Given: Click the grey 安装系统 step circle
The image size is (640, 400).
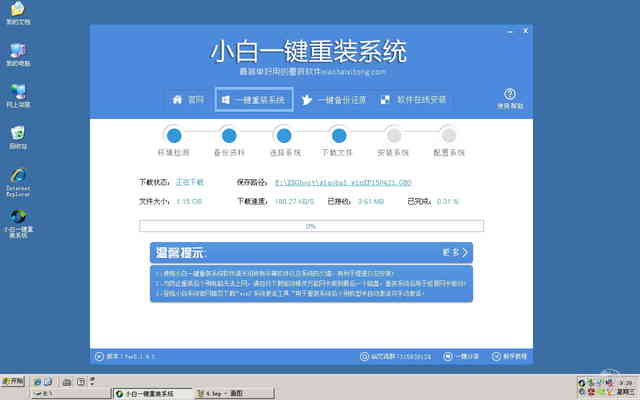Looking at the screenshot, I should [394, 135].
